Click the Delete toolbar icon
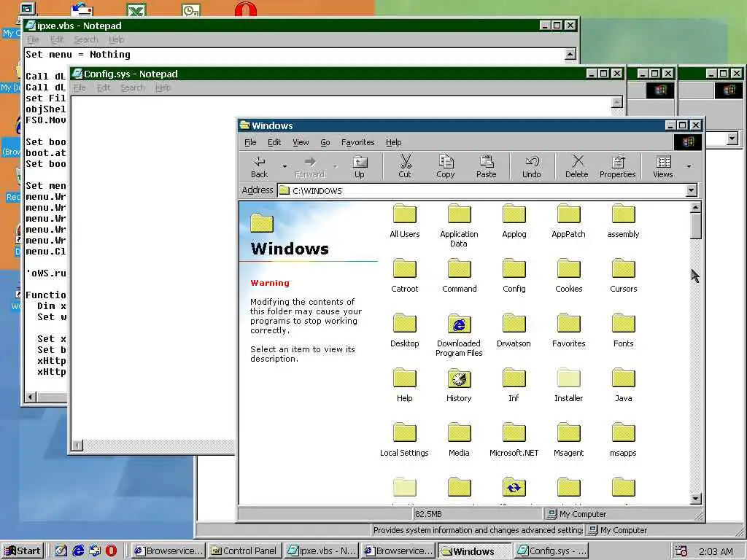The height and width of the screenshot is (560, 747). coord(577,167)
